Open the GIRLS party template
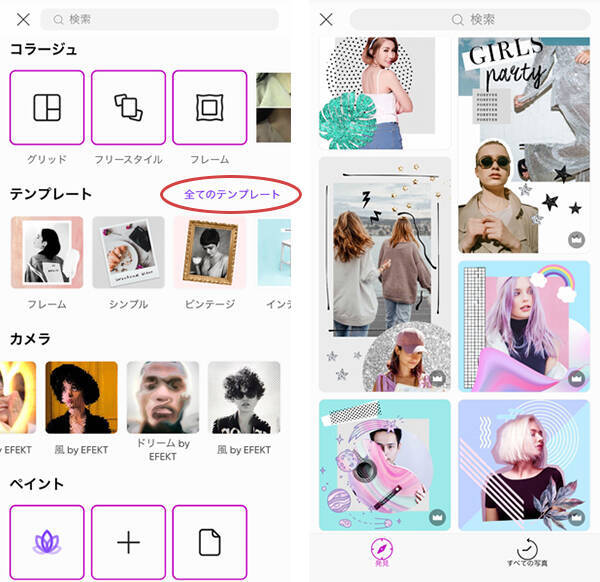Screen dimensions: 600x582 [524, 145]
